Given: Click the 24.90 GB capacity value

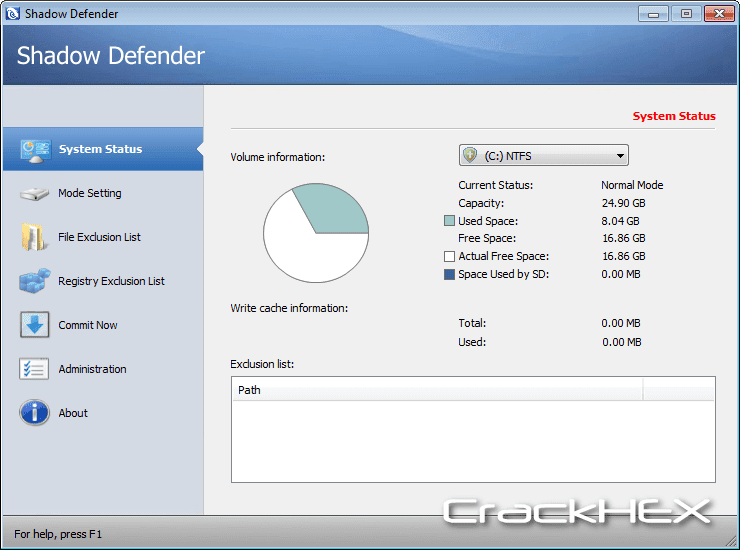Looking at the screenshot, I should 623,203.
